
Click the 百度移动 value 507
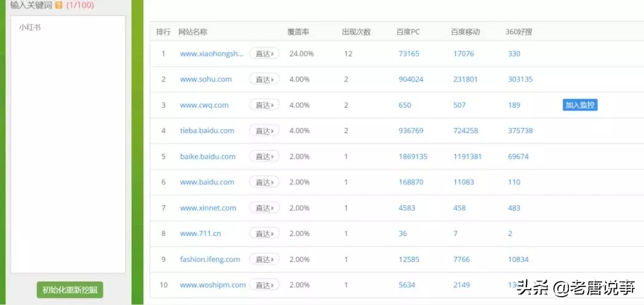tap(460, 105)
